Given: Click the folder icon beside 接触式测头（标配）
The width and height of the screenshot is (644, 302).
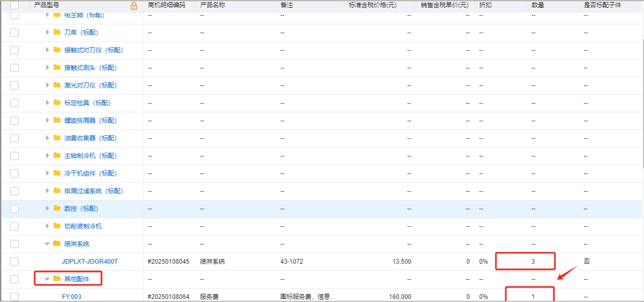Looking at the screenshot, I should click(57, 67).
